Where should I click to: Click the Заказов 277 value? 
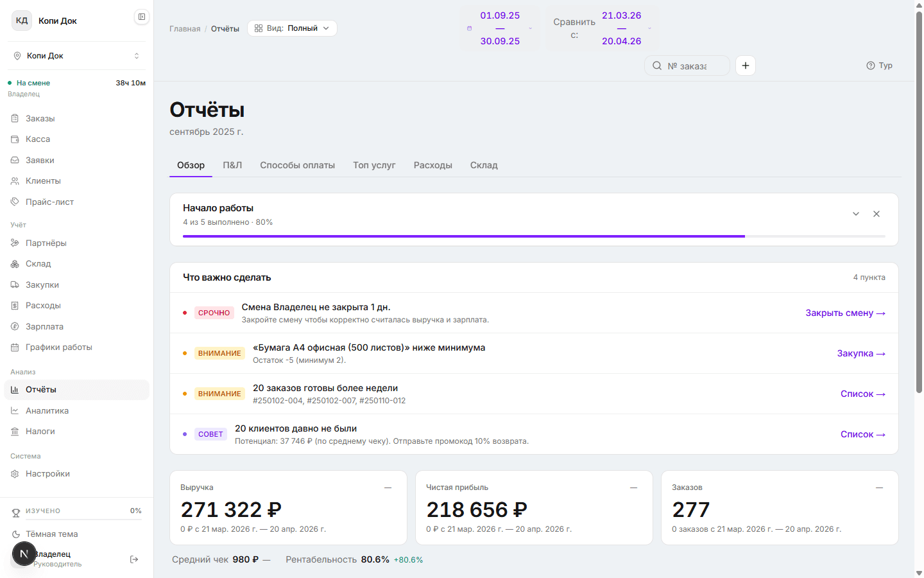point(691,509)
